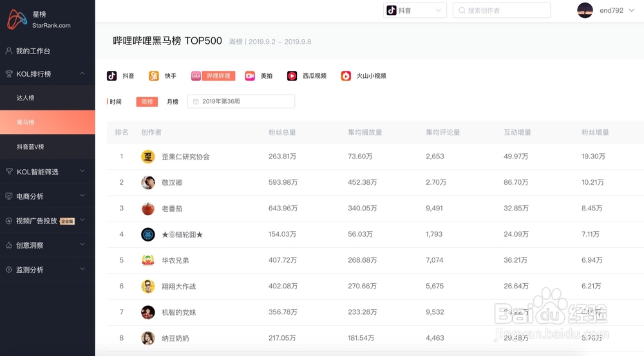
Task: Expand the KOL智能筛选 chevron
Action: (x=82, y=171)
